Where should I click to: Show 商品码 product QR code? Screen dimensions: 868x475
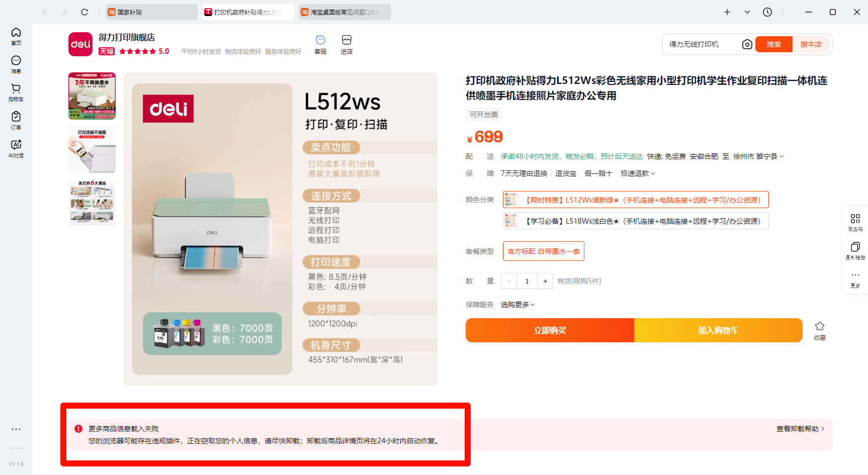(x=855, y=222)
